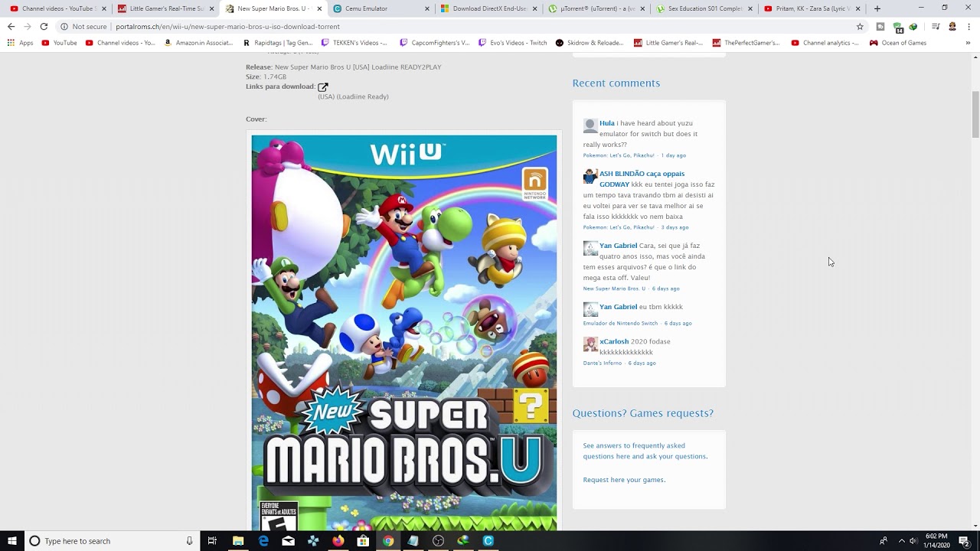Switch to Little Gamer's Real-Time tab
This screenshot has width=980, height=551.
click(165, 8)
